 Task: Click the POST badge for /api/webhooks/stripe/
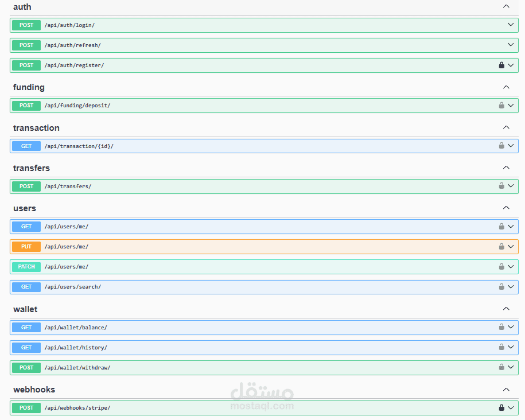[x=26, y=407]
